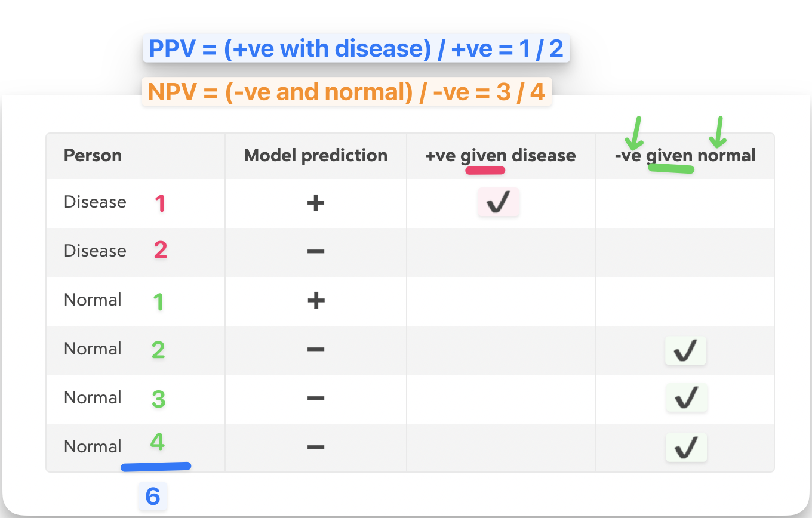Image resolution: width=812 pixels, height=518 pixels.
Task: Click the minus sign in Normal 3 row
Action: pos(315,398)
